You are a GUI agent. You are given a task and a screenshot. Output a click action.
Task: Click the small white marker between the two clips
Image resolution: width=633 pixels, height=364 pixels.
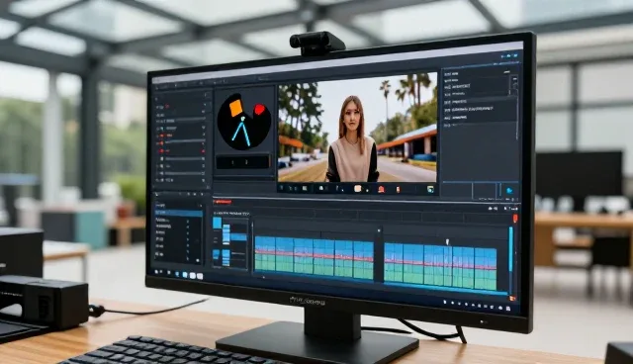(x=379, y=230)
